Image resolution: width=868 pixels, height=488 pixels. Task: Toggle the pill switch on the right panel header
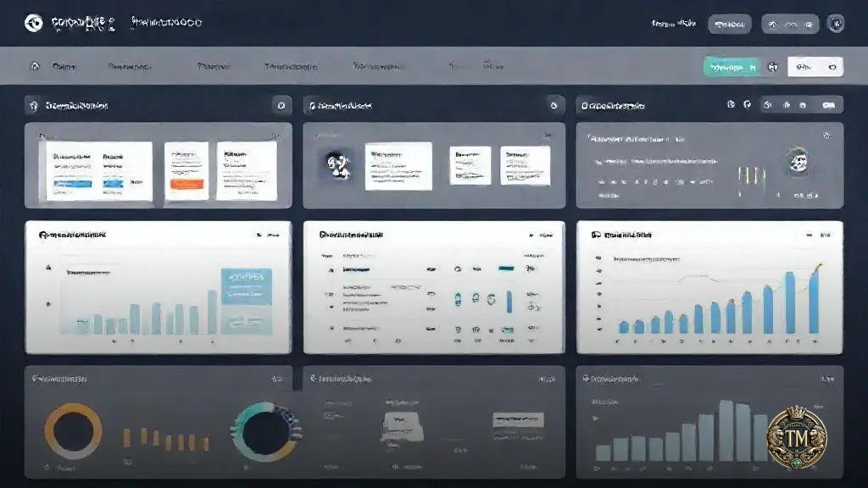coord(828,105)
